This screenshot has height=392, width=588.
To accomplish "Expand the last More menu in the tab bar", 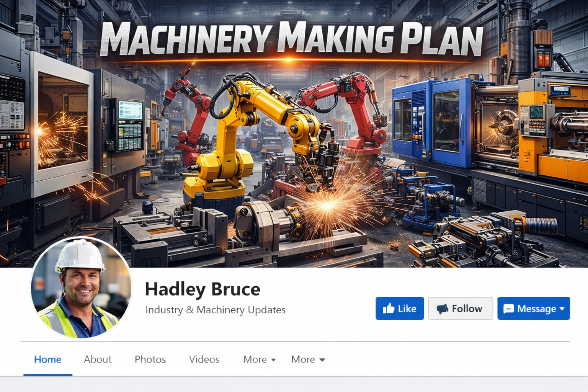I will [308, 359].
